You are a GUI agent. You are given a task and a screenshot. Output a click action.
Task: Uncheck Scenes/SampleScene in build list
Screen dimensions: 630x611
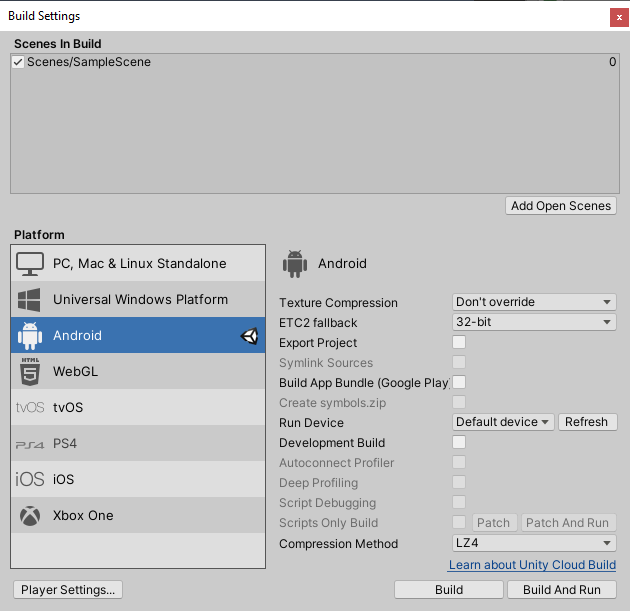(x=18, y=62)
